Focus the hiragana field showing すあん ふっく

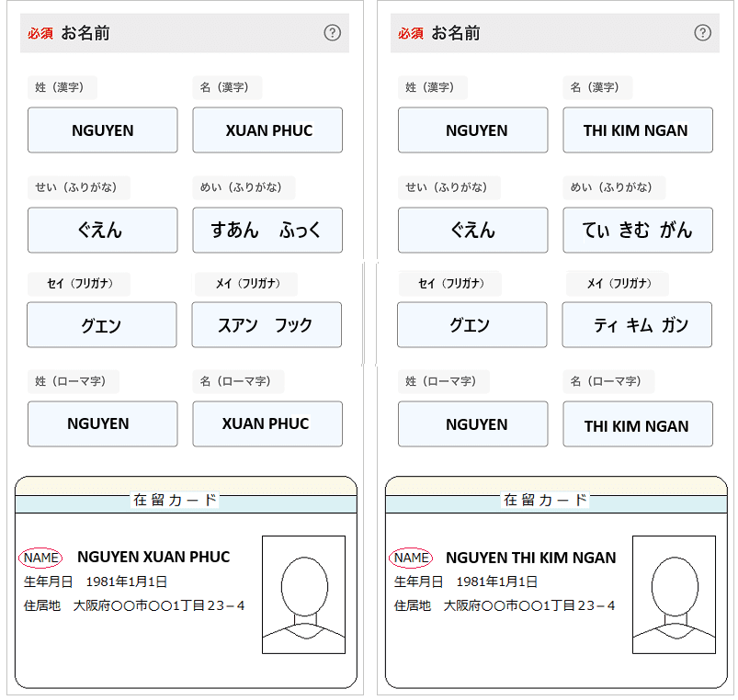pyautogui.click(x=267, y=230)
